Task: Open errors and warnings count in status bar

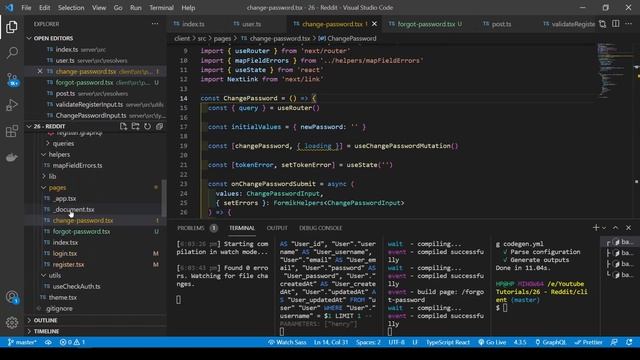Action: [x=72, y=342]
